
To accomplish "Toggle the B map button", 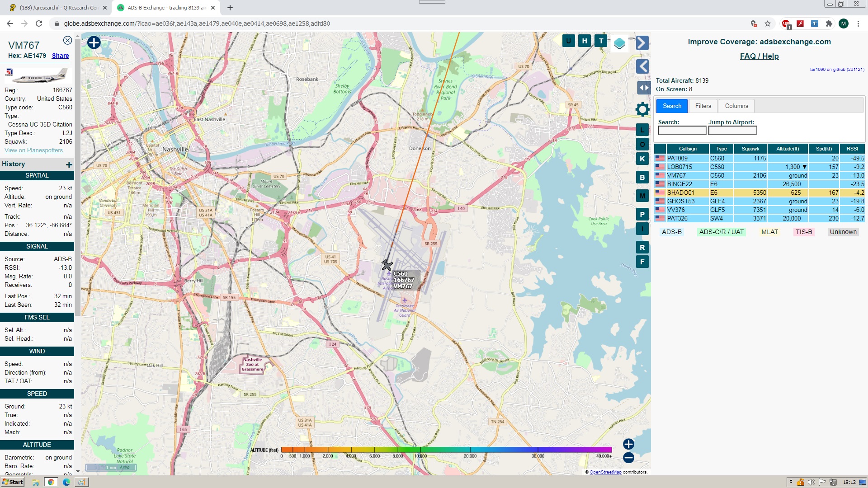I will coord(642,178).
